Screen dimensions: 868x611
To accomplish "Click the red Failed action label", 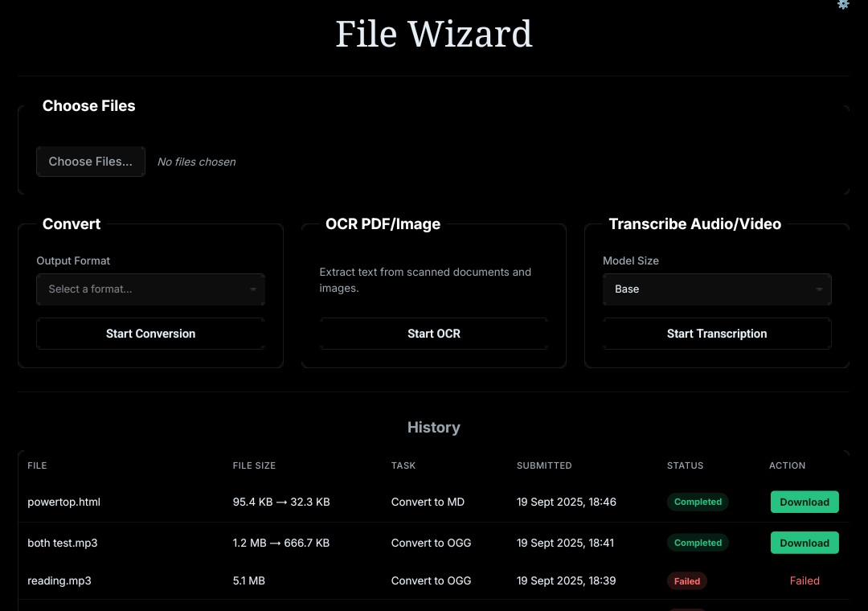I will click(x=805, y=580).
